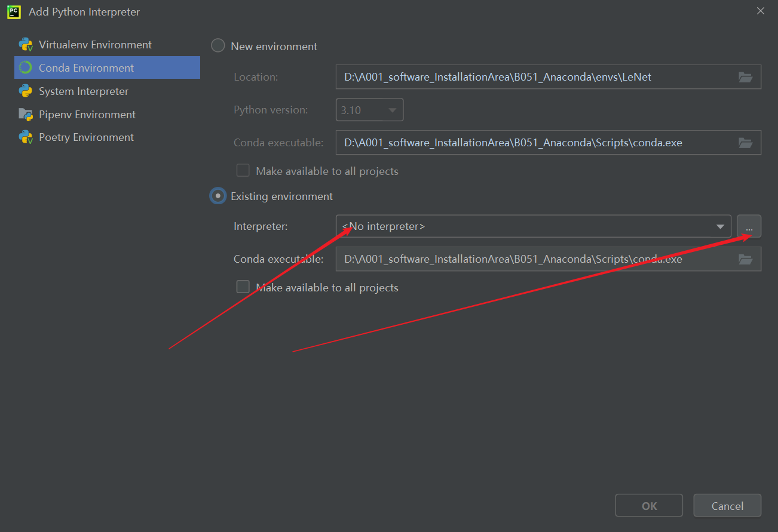
Task: Close the Add Python Interpreter dialog
Action: (760, 11)
